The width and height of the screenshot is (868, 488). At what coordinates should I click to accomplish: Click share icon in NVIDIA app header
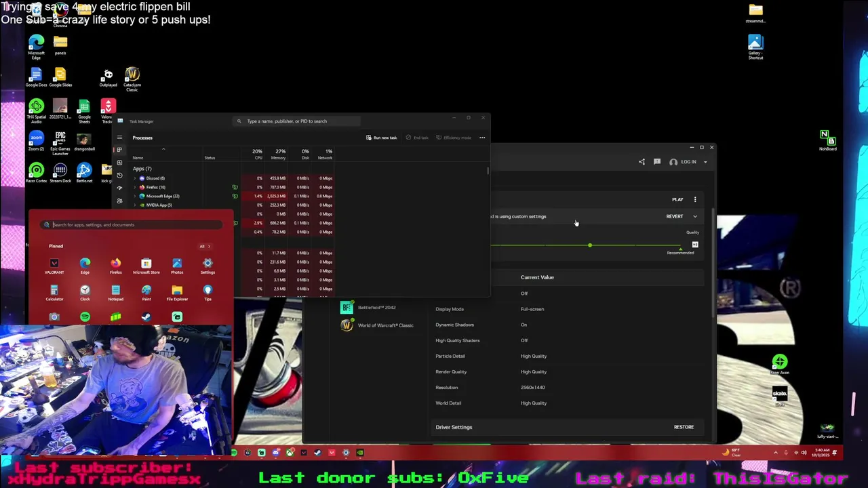642,162
